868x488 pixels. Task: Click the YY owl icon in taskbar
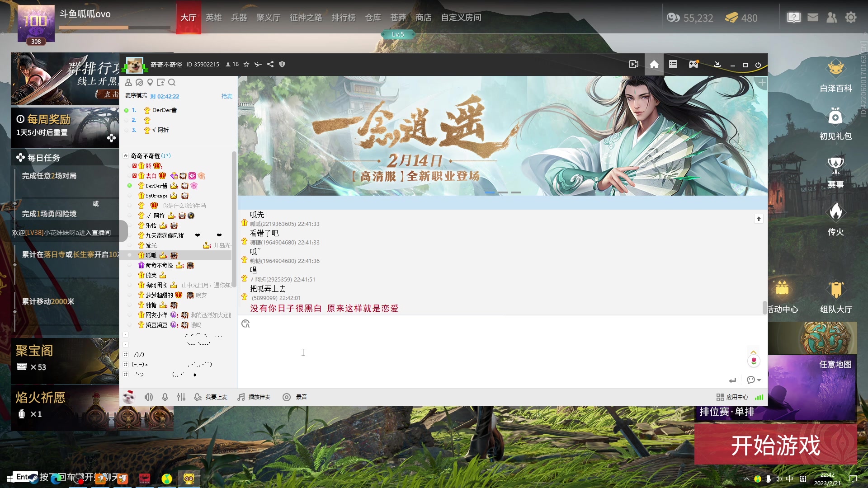[189, 479]
